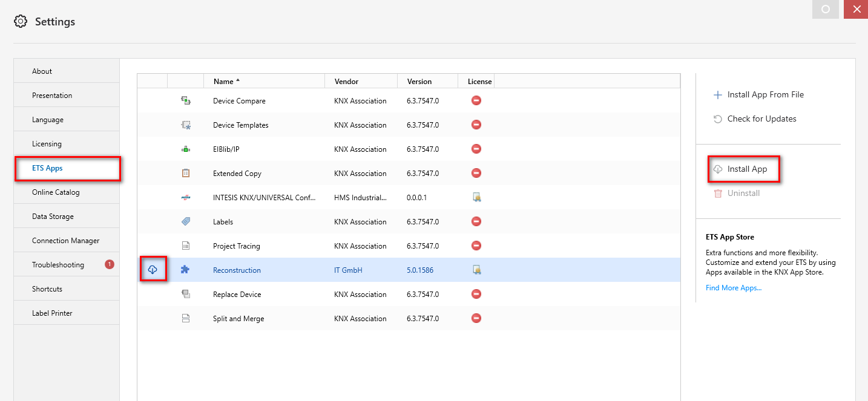Click the download update icon beside Reconstruction

[x=154, y=269]
